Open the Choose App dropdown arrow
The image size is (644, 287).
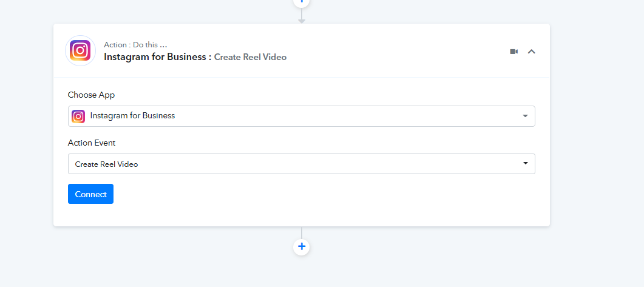[x=525, y=116]
